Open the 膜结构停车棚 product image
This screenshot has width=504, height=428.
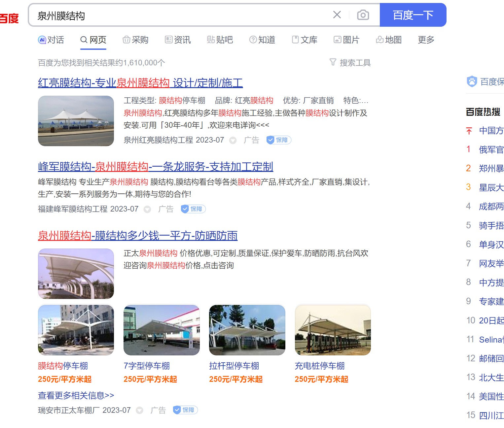point(76,330)
